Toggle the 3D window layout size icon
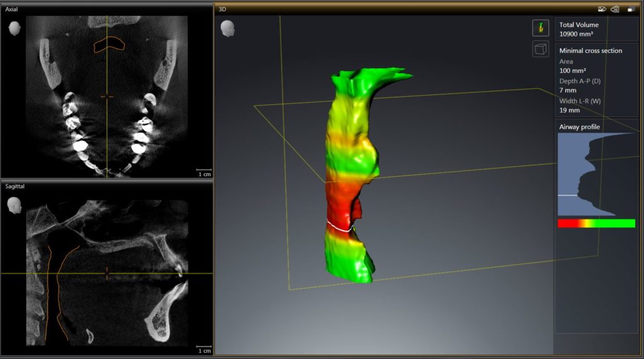 click(631, 9)
